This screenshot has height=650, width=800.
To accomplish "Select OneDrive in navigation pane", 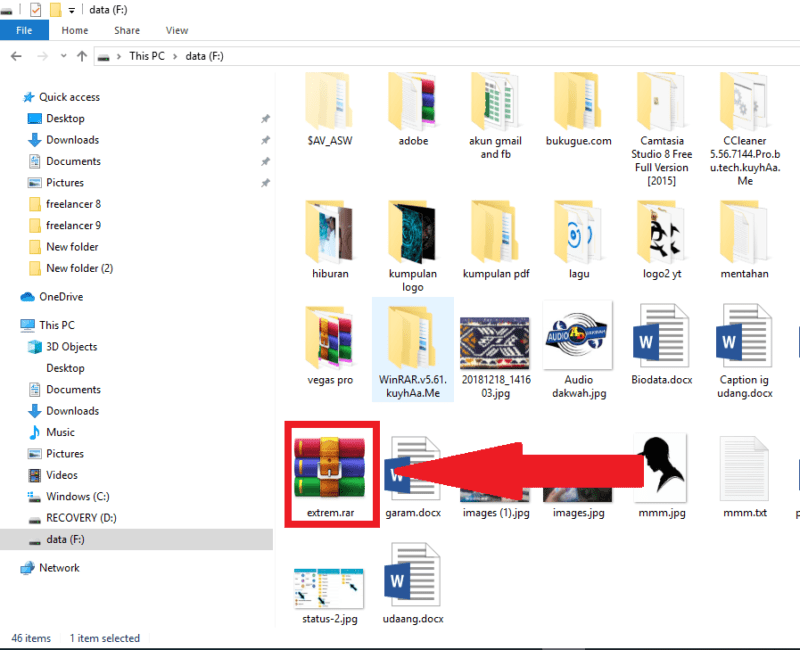I will point(61,297).
